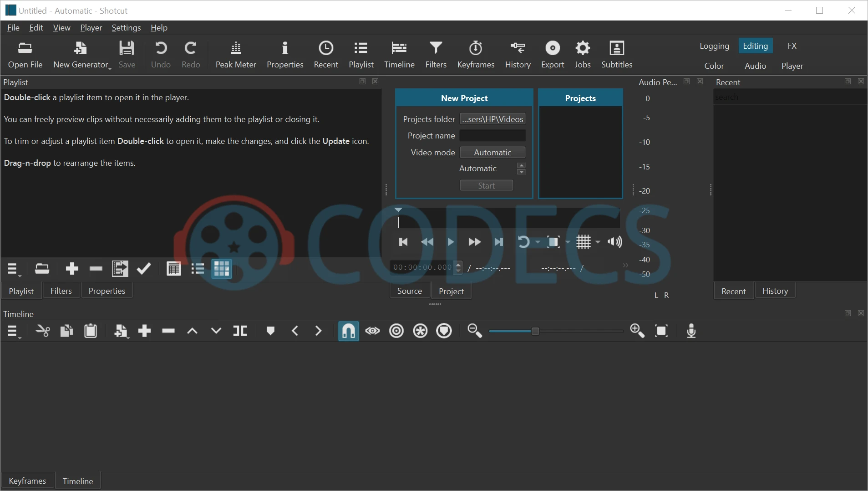
Task: Click the Project name input field
Action: click(x=492, y=136)
